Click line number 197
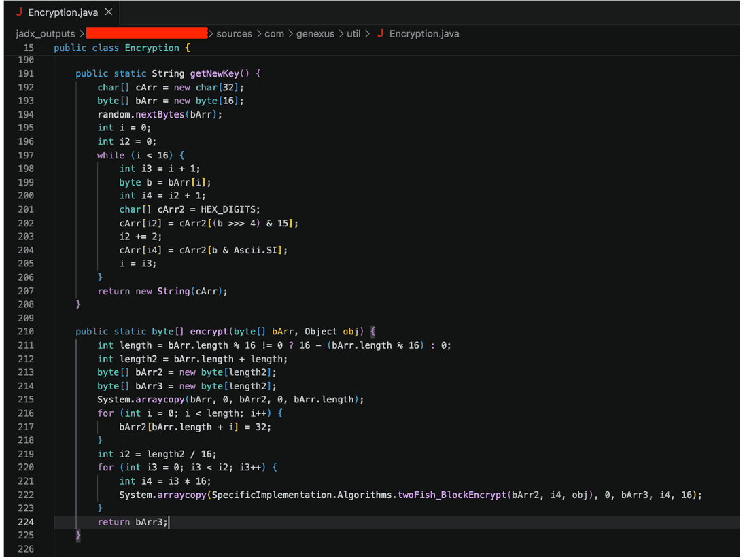The width and height of the screenshot is (745, 560). tap(26, 156)
